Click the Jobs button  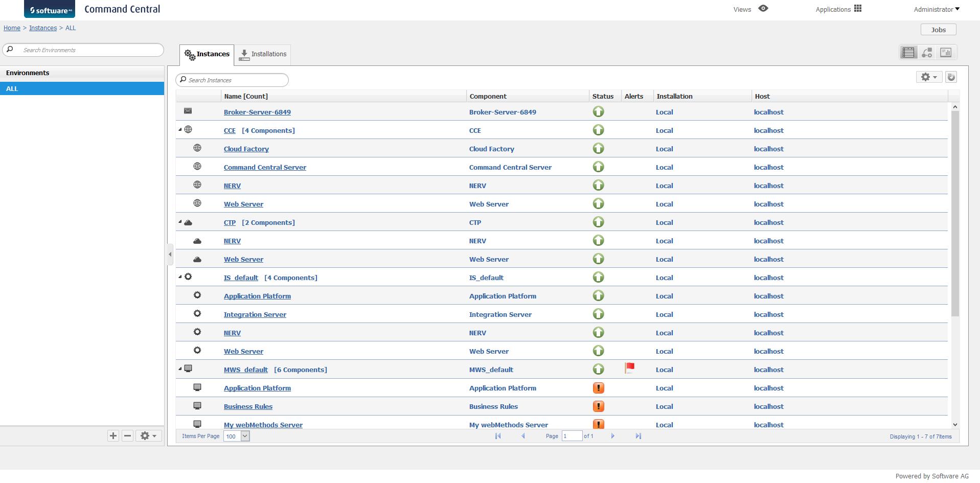click(x=938, y=30)
